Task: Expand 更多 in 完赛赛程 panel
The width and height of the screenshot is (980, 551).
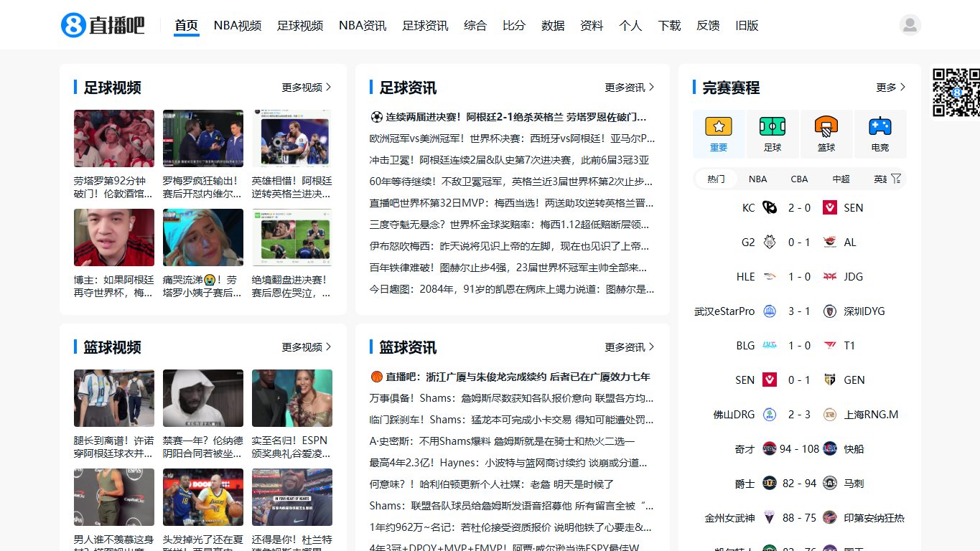Action: (x=891, y=88)
